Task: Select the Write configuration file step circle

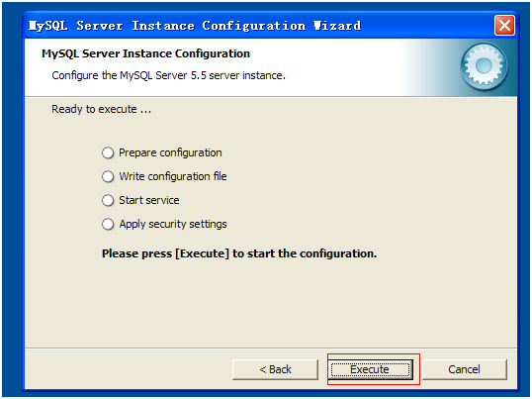Action: coord(108,176)
